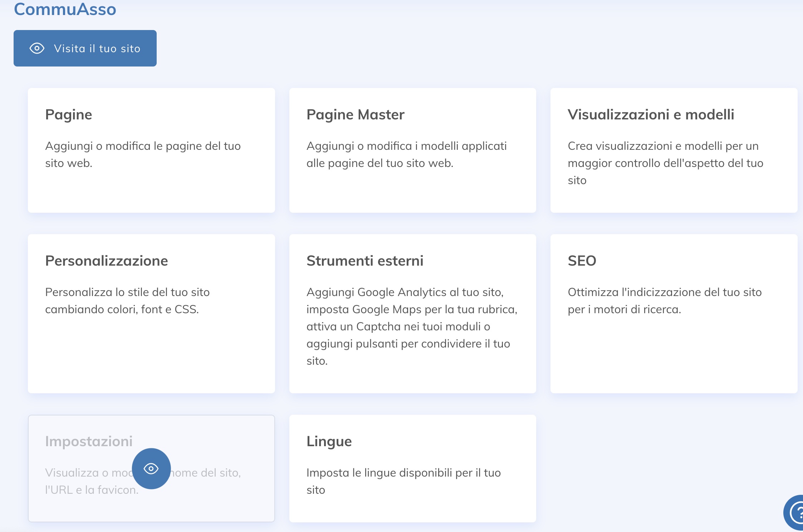The height and width of the screenshot is (532, 803).
Task: Click text "Personalizza lo stile del tuo sito"
Action: [127, 292]
